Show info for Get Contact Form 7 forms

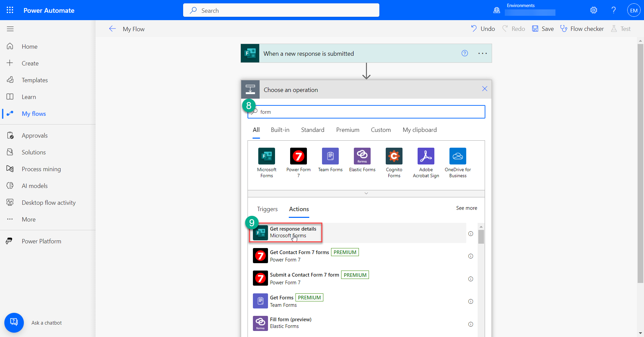471,256
